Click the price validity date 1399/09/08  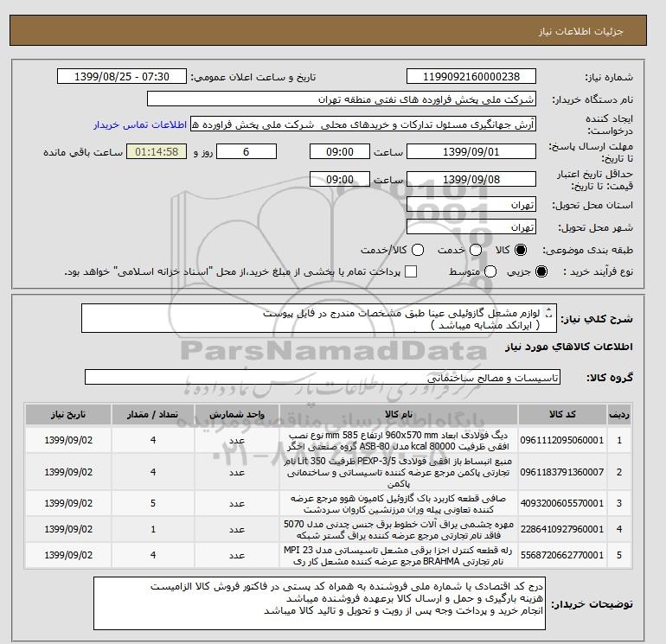click(x=471, y=179)
